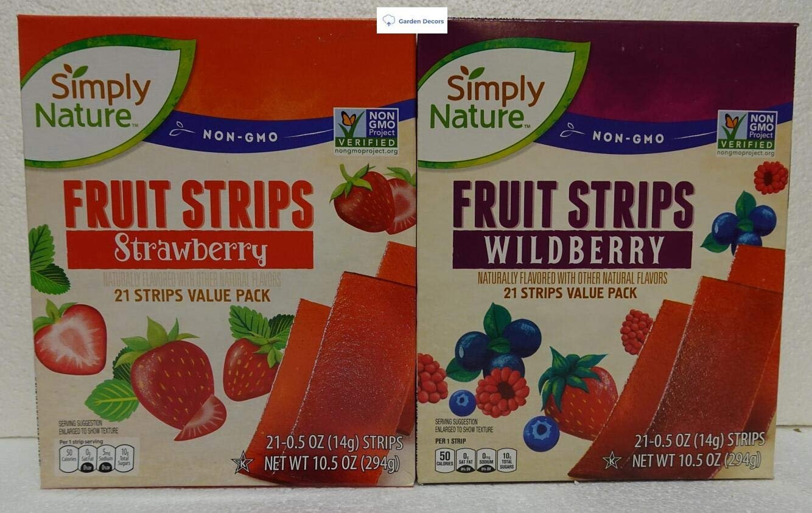Click Non GMO Project Verified badge on strawberry box
Image resolution: width=812 pixels, height=513 pixels.
coord(366,131)
